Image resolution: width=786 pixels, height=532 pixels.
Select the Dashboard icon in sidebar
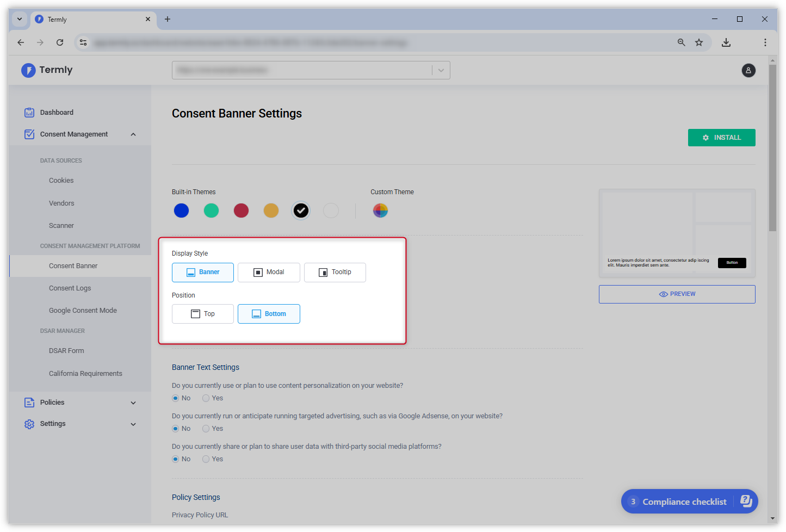(29, 112)
